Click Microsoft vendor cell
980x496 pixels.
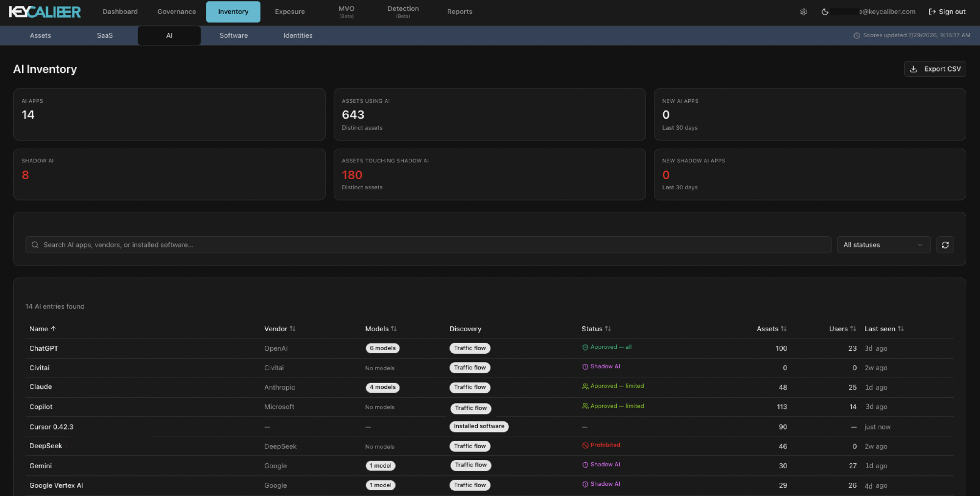279,407
